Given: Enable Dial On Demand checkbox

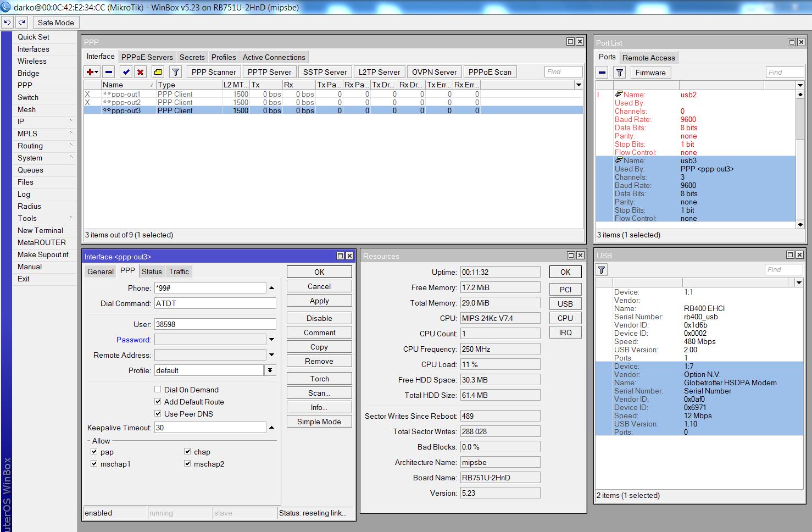Looking at the screenshot, I should tap(158, 389).
